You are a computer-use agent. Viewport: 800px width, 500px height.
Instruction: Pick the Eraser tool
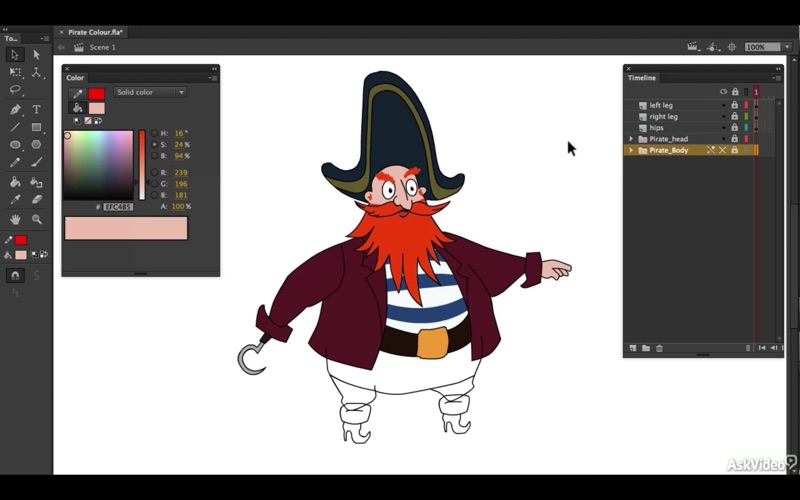click(x=36, y=199)
